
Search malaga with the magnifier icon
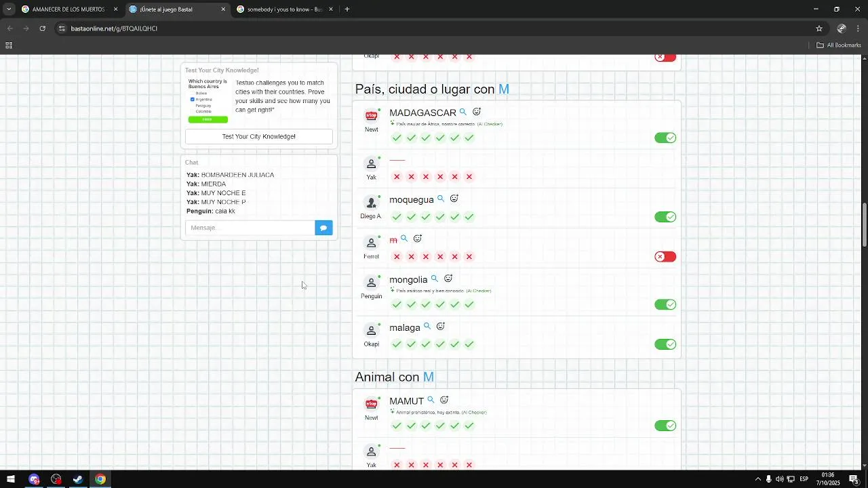[427, 327]
